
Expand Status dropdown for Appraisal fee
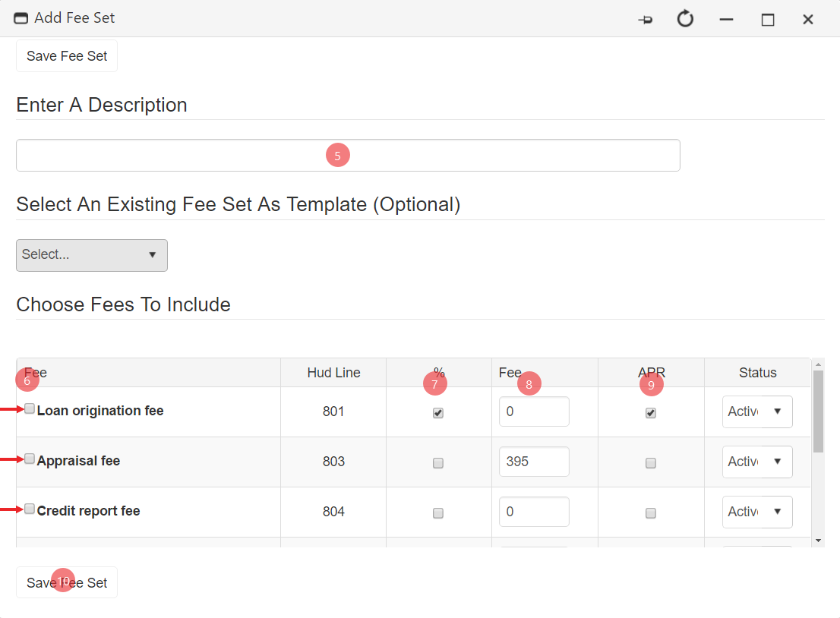pyautogui.click(x=757, y=462)
